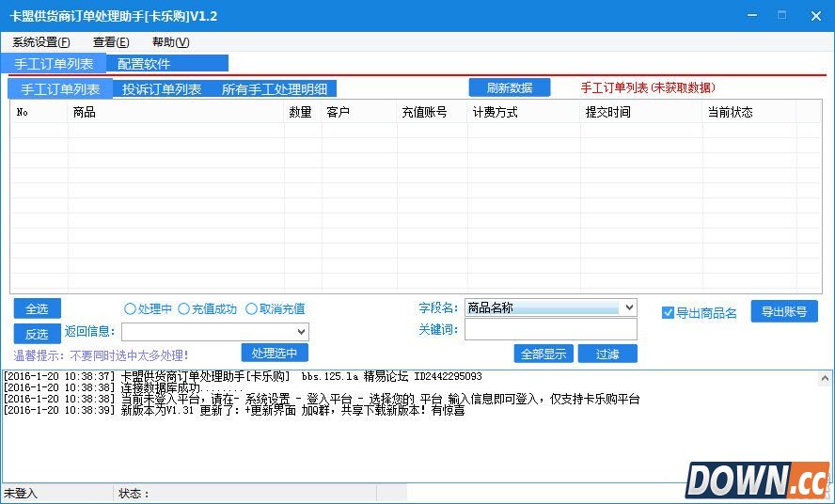The width and height of the screenshot is (835, 504).
Task: Sort by the 客户 column header
Action: (359, 112)
